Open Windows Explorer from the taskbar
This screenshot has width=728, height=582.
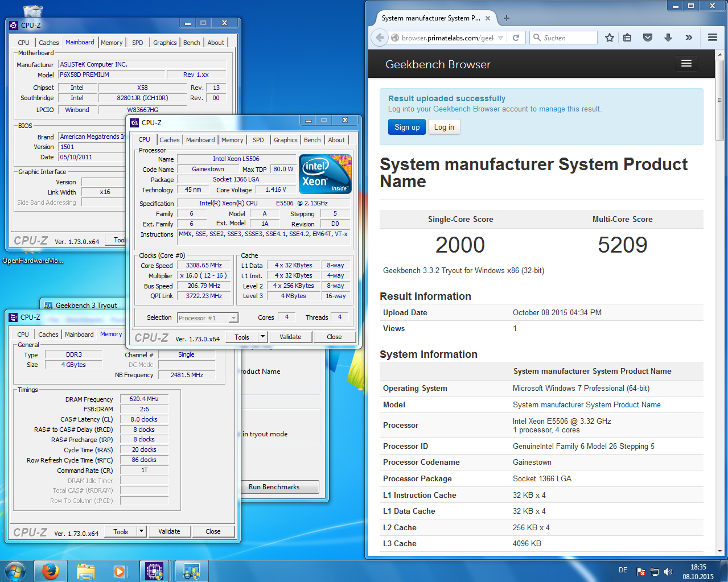(85, 571)
